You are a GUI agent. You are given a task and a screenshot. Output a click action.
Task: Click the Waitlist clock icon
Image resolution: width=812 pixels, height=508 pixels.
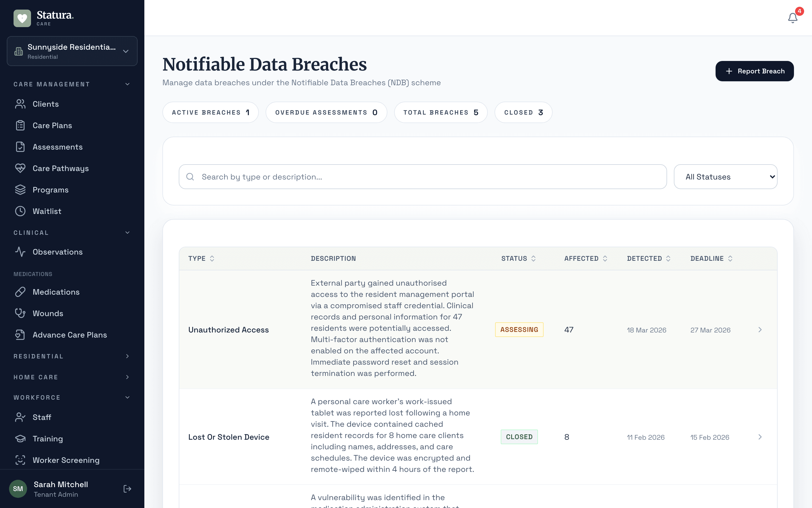[20, 211]
